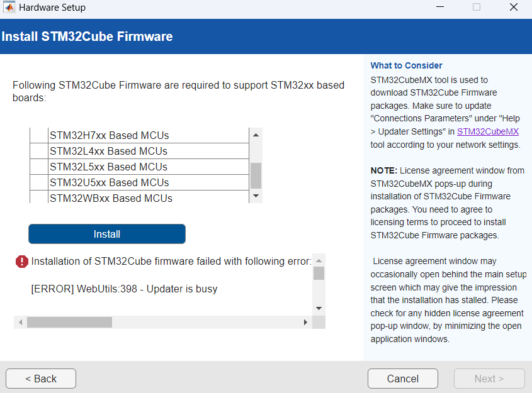Click the MATLAB logo in title bar
The height and width of the screenshot is (393, 532).
coord(9,8)
